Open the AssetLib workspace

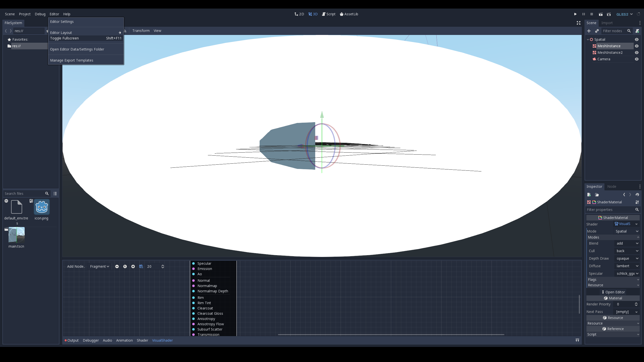(x=349, y=14)
